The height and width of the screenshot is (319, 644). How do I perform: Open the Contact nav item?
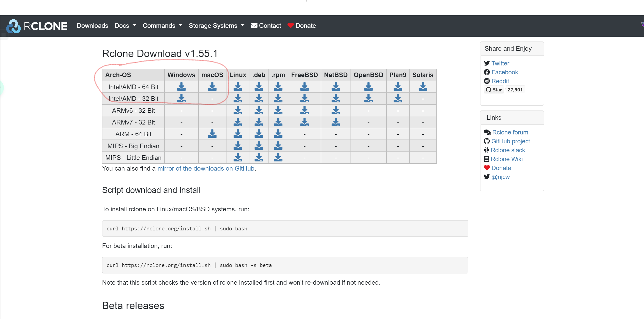click(266, 26)
